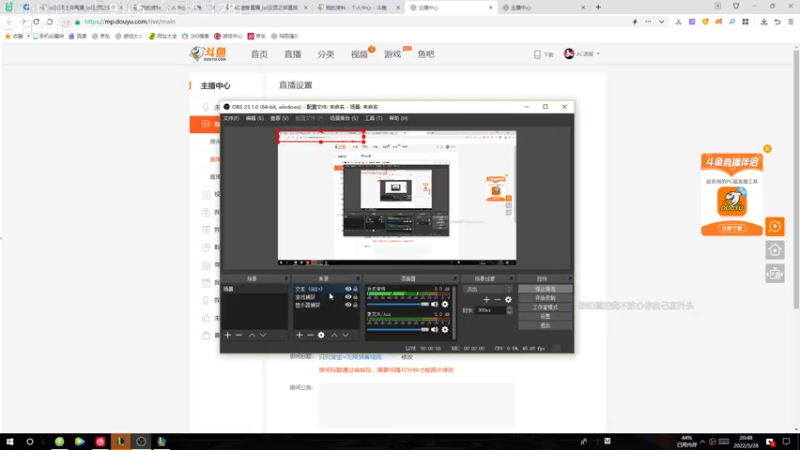
Task: Toggle Studio Mode button in OBS controls
Action: (x=545, y=307)
